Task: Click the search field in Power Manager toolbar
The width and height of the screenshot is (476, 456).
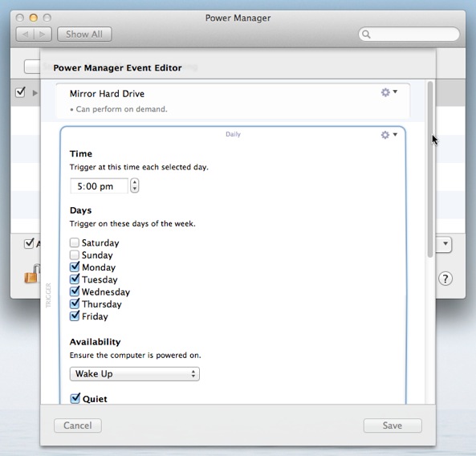Action: pyautogui.click(x=409, y=35)
